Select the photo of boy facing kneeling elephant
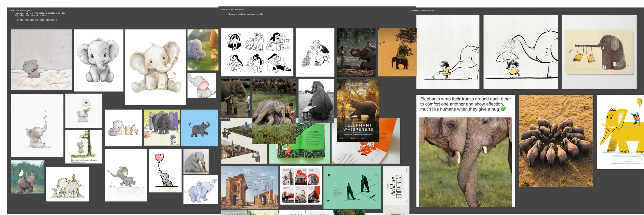This screenshot has height=215, width=644. (x=356, y=52)
